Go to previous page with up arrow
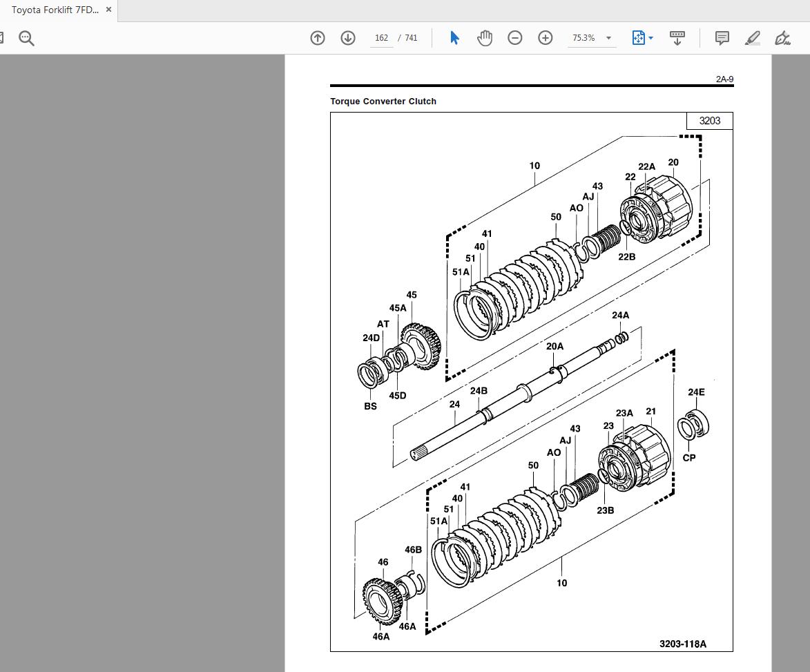Viewport: 810px width, 672px height. pyautogui.click(x=318, y=38)
